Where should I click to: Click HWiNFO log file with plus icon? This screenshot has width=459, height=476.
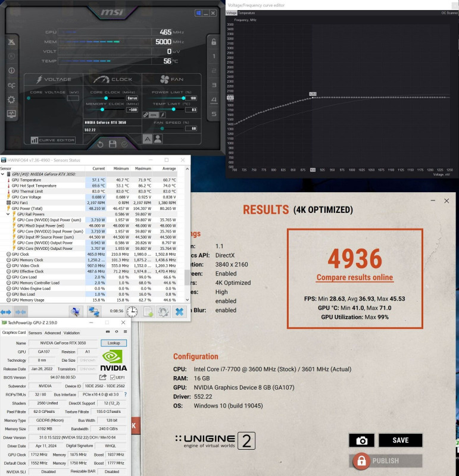click(148, 312)
